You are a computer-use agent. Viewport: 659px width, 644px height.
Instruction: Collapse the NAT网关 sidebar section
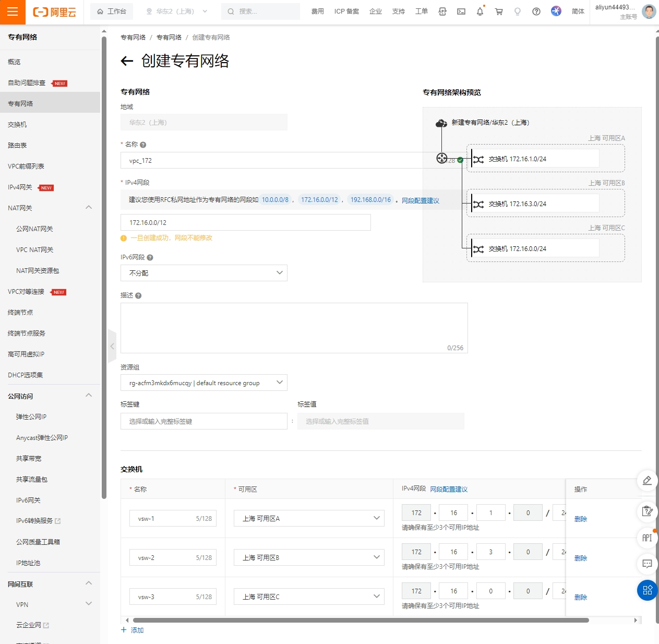click(89, 208)
